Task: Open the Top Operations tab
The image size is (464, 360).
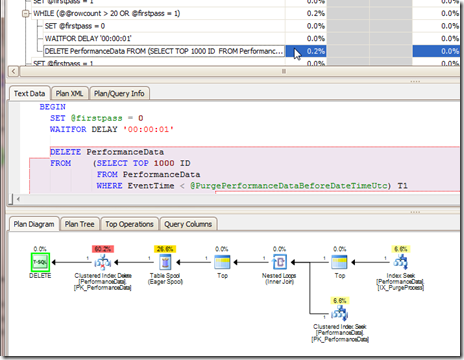Action: click(x=129, y=224)
